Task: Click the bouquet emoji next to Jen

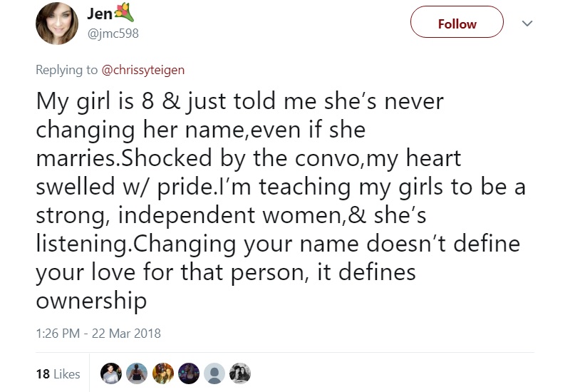Action: [124, 13]
